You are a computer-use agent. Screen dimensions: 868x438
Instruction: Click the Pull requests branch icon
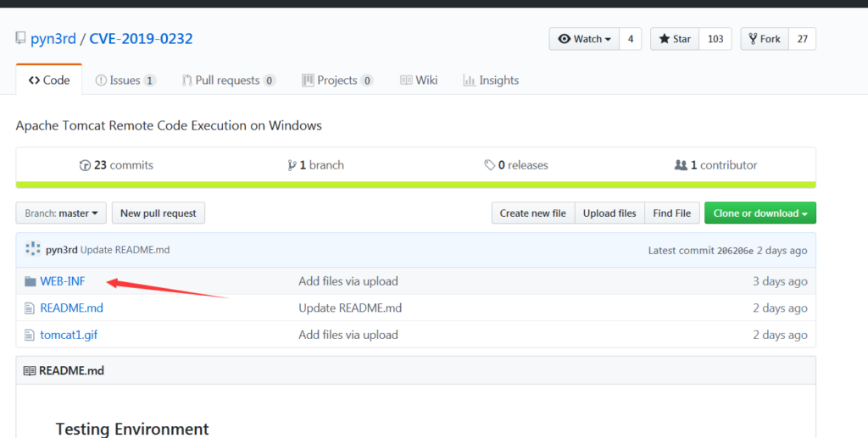tap(187, 80)
